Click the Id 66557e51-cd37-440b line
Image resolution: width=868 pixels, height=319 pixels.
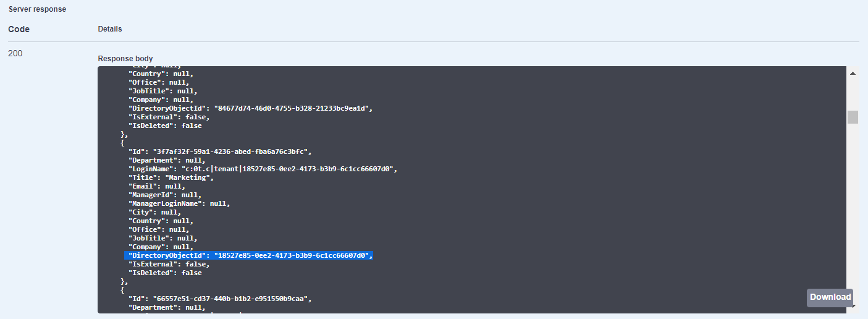click(x=219, y=299)
